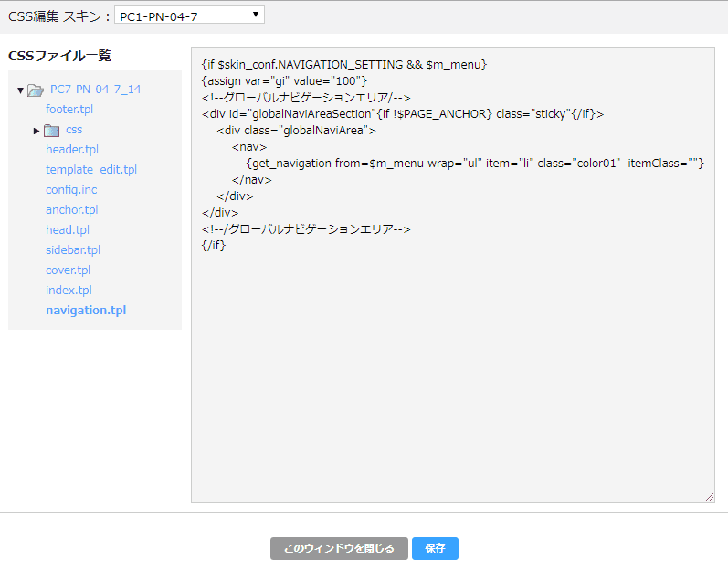The width and height of the screenshot is (728, 582).
Task: Open the css folder label
Action: pos(74,130)
